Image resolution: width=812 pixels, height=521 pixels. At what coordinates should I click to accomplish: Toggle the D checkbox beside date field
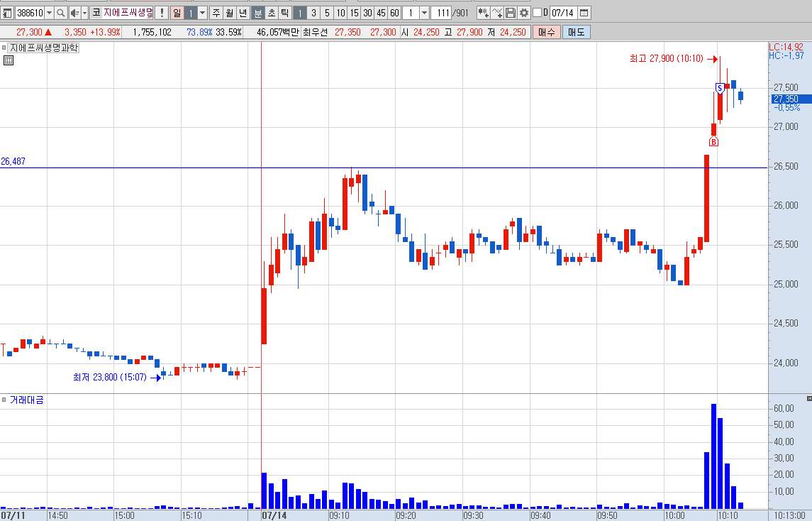click(x=537, y=13)
